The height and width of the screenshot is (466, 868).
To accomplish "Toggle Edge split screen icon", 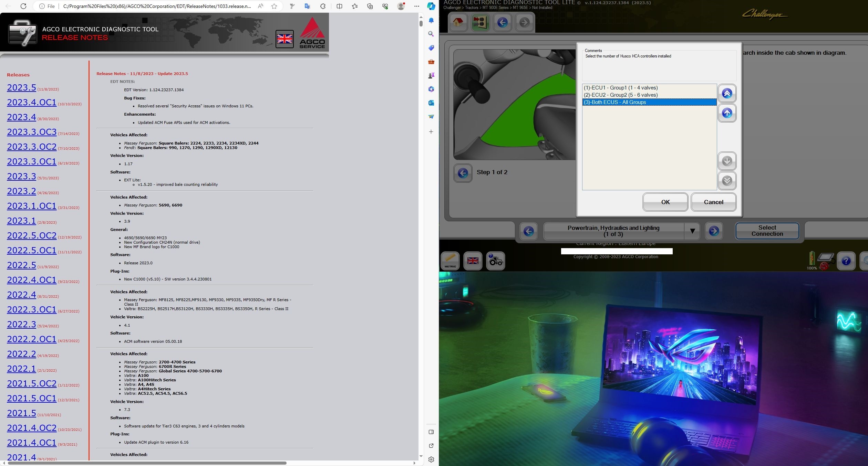I will click(339, 6).
